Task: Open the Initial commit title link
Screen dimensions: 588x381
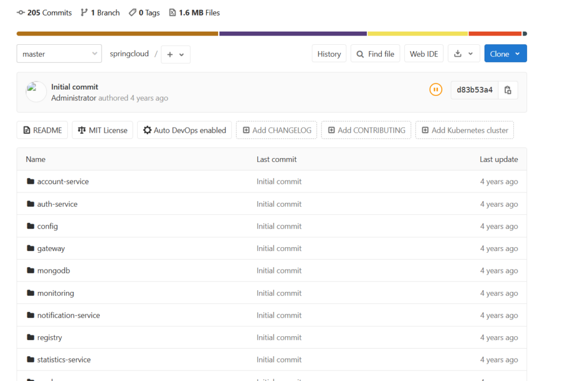Action: (75, 87)
